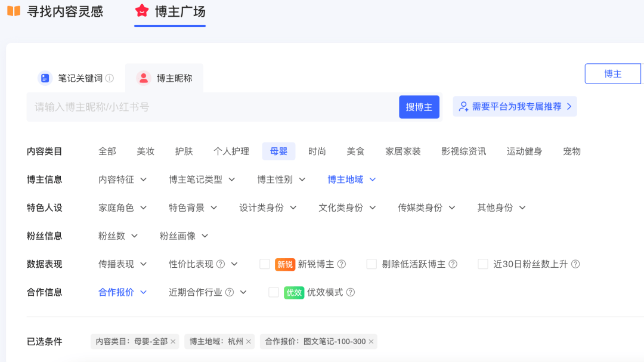Screen dimensions: 644x362
Task: Tick the 优效模式 checkbox
Action: click(x=274, y=292)
